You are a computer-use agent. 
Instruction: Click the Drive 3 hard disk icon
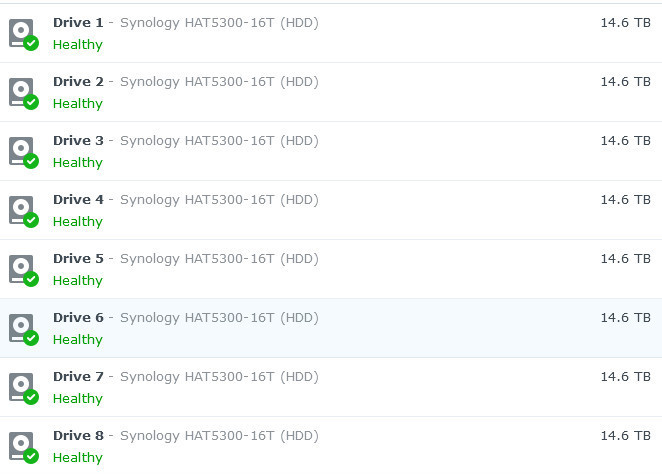point(22,151)
